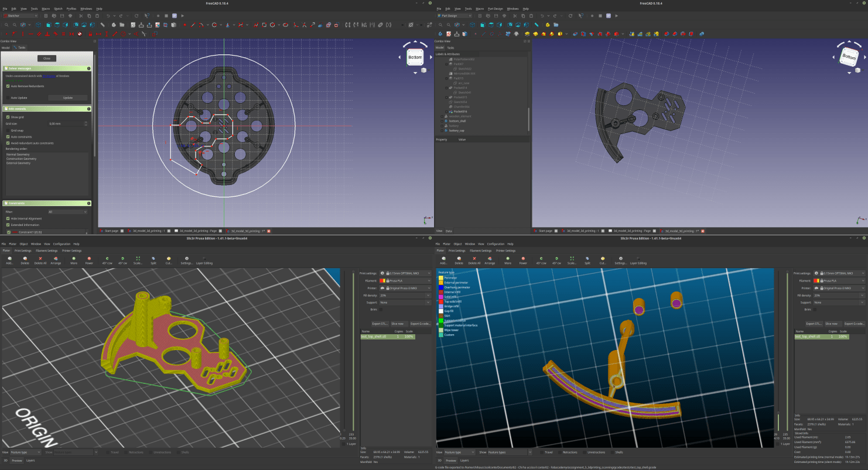Open Print settings dropdown in left Slic3r window
The height and width of the screenshot is (470, 868).
[405, 273]
